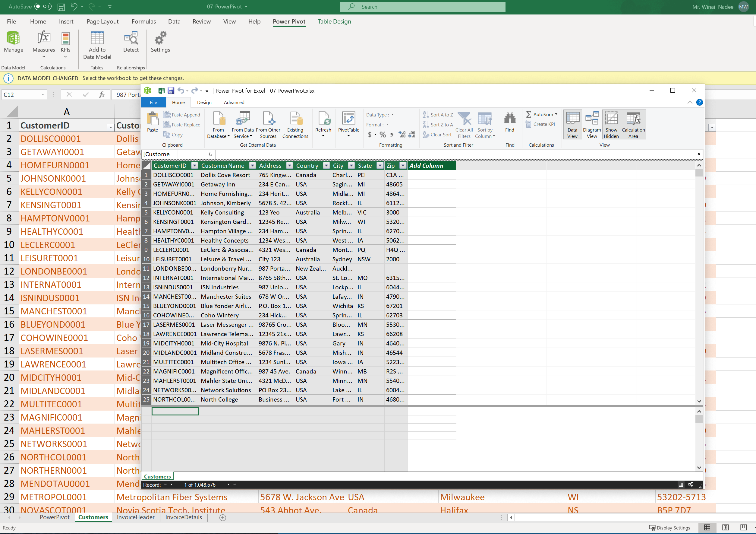756x534 pixels.
Task: Open Power Pivot Settings gear
Action: (x=160, y=42)
